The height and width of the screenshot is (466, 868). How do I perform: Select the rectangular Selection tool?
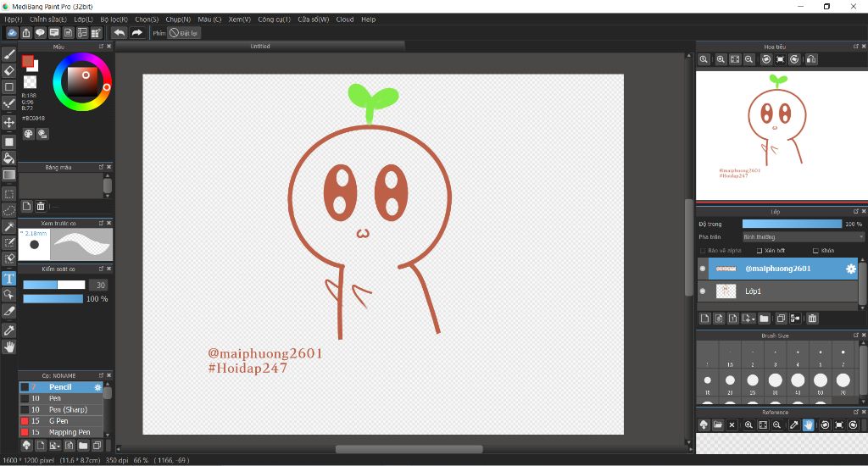tap(8, 194)
